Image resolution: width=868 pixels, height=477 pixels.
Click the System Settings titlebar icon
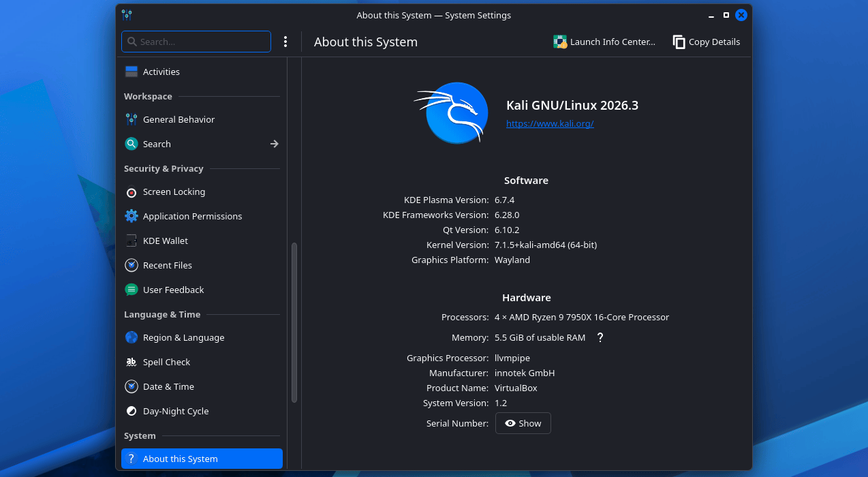127,15
